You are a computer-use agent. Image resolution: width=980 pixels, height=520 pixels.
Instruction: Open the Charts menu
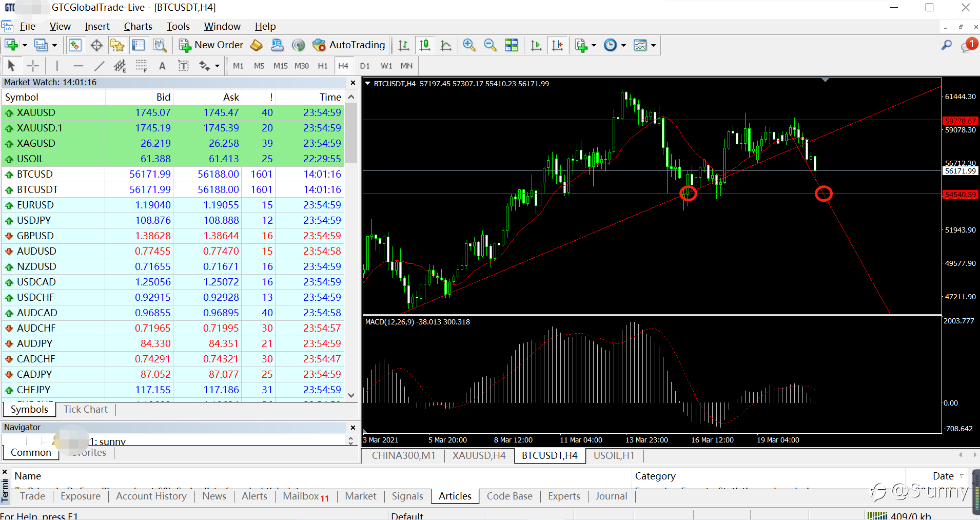[x=138, y=26]
